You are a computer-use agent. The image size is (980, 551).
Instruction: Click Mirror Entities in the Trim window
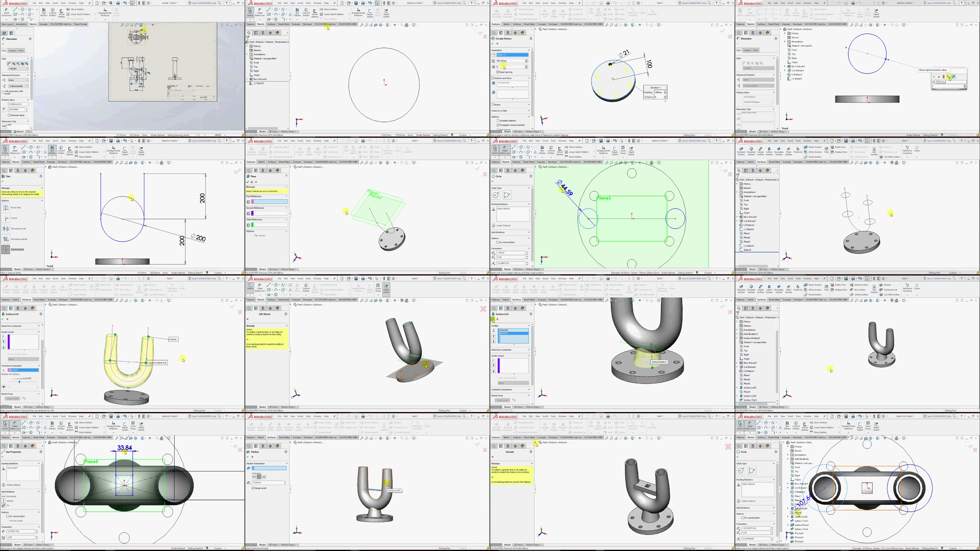(84, 147)
